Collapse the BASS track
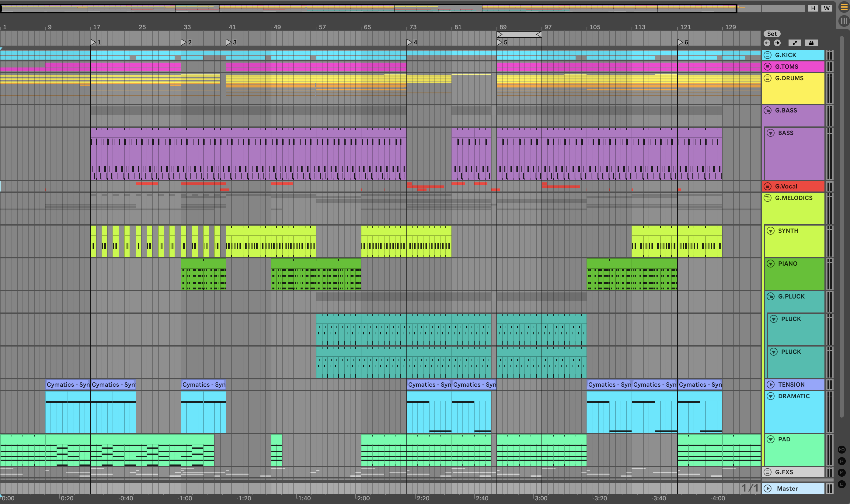 771,133
